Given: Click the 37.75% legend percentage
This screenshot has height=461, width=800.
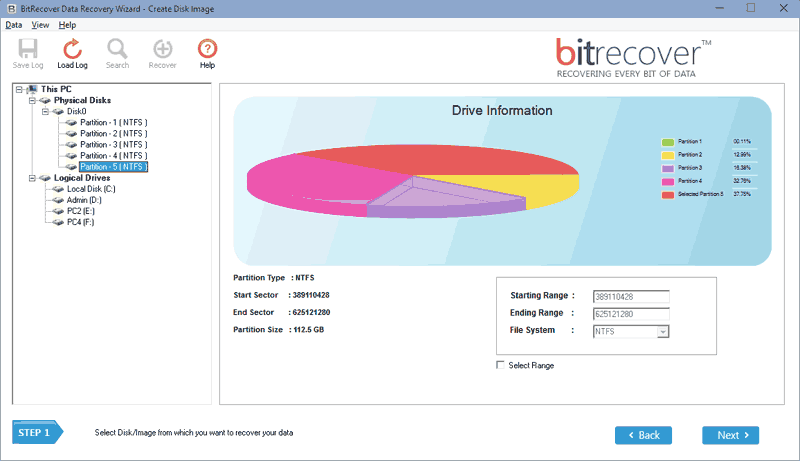Looking at the screenshot, I should [742, 194].
